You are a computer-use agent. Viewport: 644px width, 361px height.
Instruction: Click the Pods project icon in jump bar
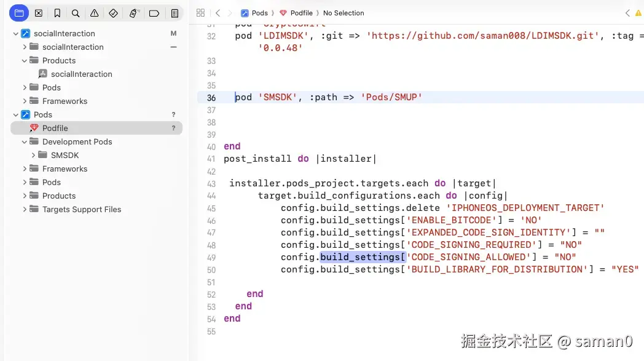pos(245,13)
